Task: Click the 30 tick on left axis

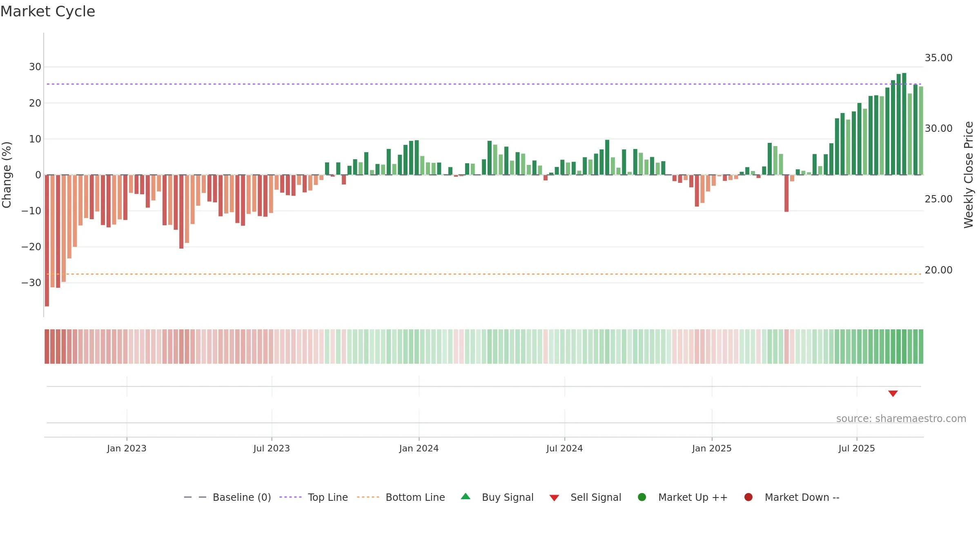Action: pos(35,67)
